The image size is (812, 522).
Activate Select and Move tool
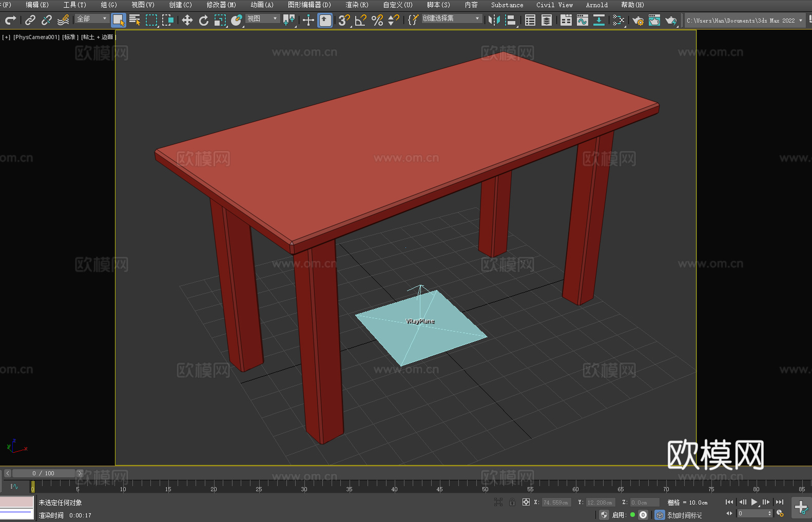click(x=187, y=20)
